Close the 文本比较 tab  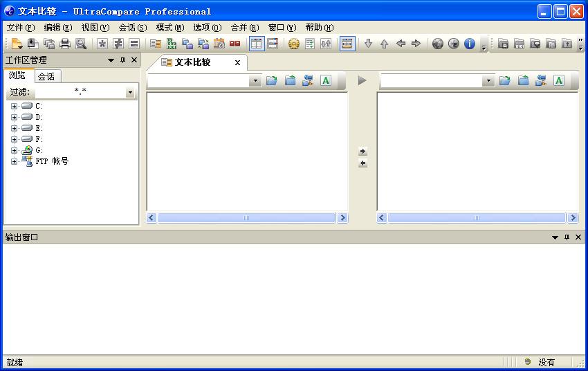tap(237, 63)
